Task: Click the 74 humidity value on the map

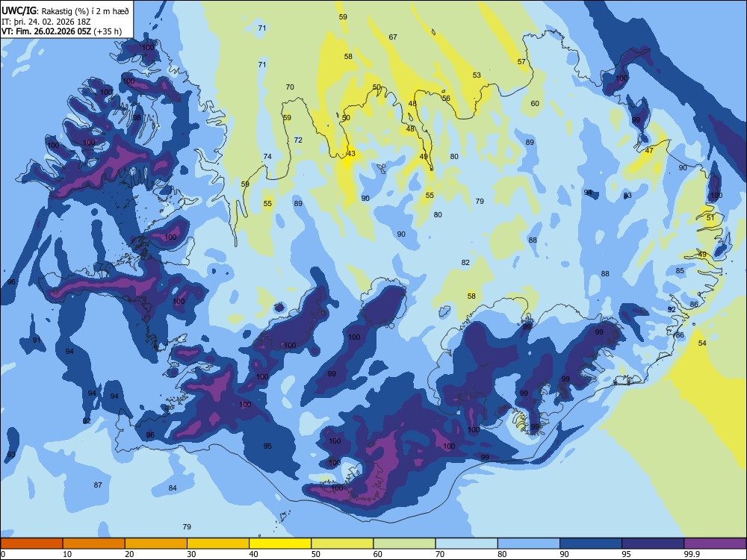Action: [267, 156]
